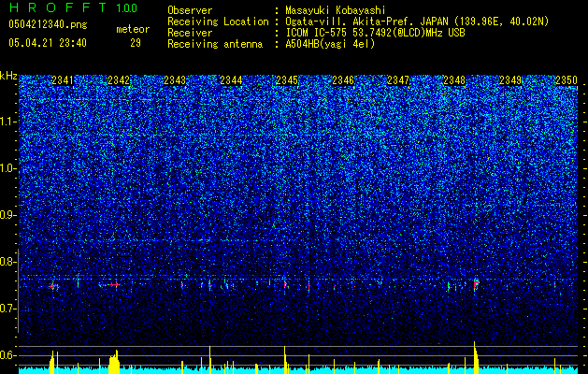
Task: Click the long red echo near 2342
Action: pyautogui.click(x=113, y=285)
